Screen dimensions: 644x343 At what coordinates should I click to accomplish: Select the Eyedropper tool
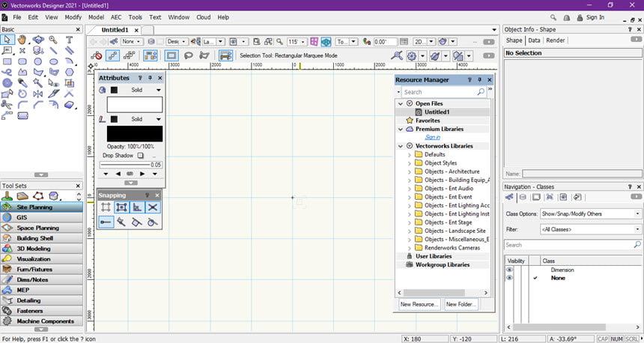click(x=22, y=83)
